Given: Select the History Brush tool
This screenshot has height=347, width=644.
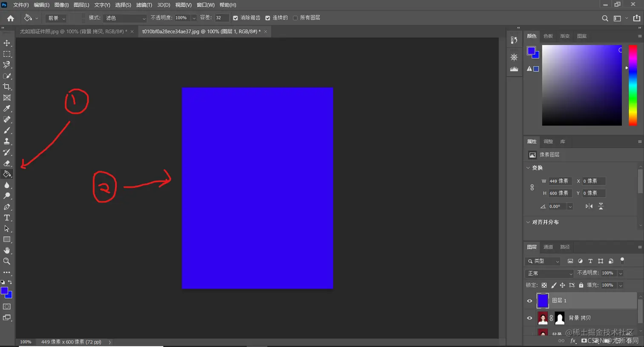Looking at the screenshot, I should [x=7, y=152].
